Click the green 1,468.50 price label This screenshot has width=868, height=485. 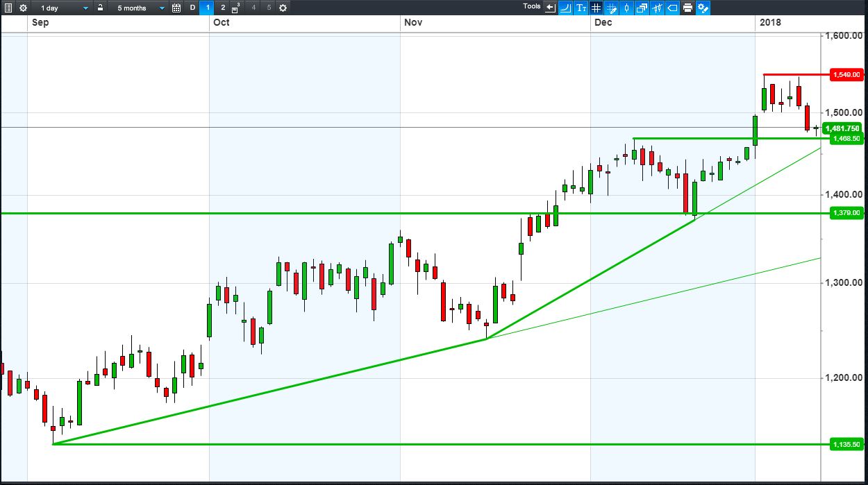click(846, 139)
